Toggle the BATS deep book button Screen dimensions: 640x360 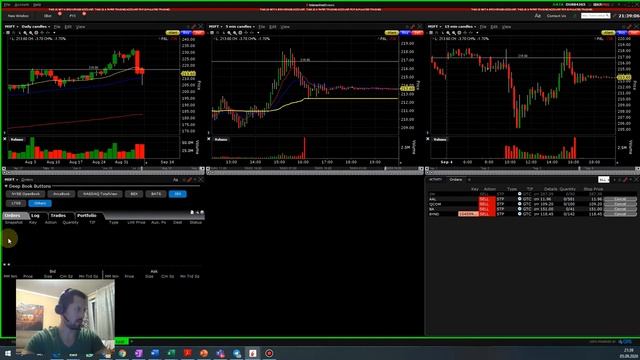point(156,194)
